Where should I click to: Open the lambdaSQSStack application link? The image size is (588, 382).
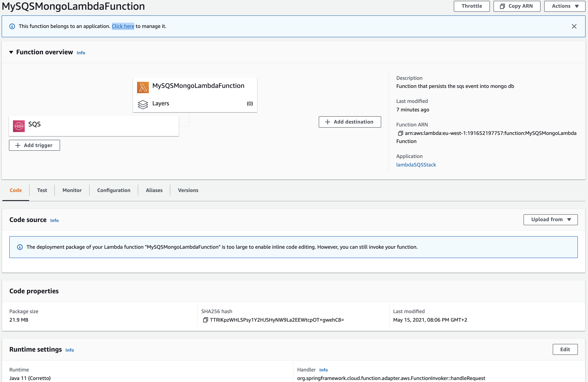pyautogui.click(x=416, y=165)
